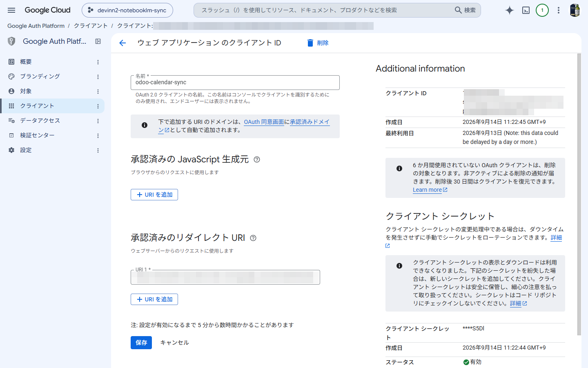This screenshot has width=588, height=368.
Task: Open the more options menu for データアクセス
Action: point(98,121)
